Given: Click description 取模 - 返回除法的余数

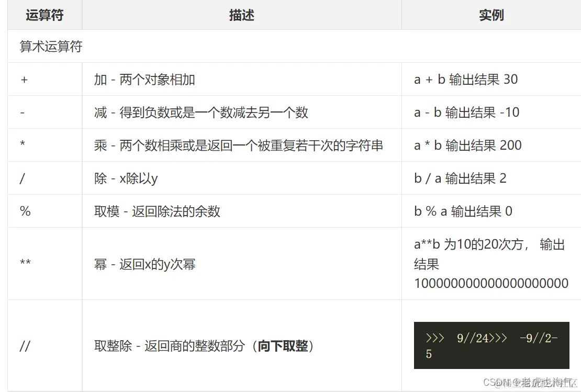Looking at the screenshot, I should point(157,211).
